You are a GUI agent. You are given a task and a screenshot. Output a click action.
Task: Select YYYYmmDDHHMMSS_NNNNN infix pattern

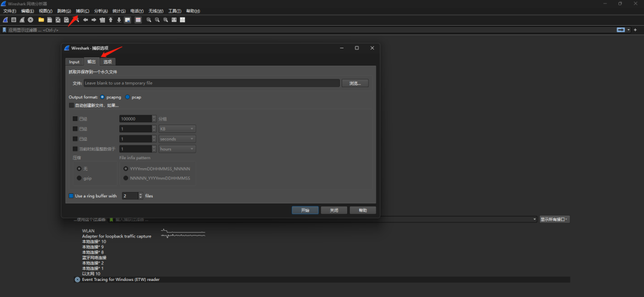click(x=126, y=168)
